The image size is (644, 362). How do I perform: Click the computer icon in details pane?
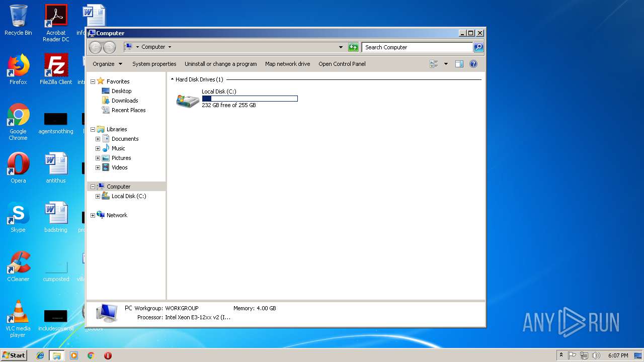tap(107, 313)
